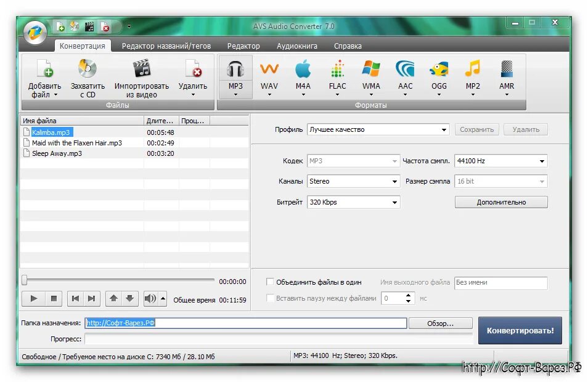Start playback with the play button
Screen dimensions: 588x382
pyautogui.click(x=34, y=298)
